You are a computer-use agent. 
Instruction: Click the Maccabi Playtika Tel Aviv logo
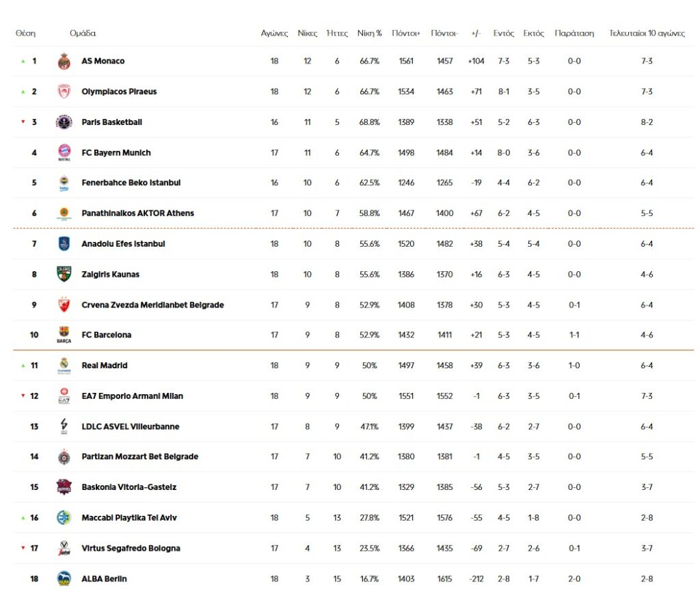[x=64, y=517]
